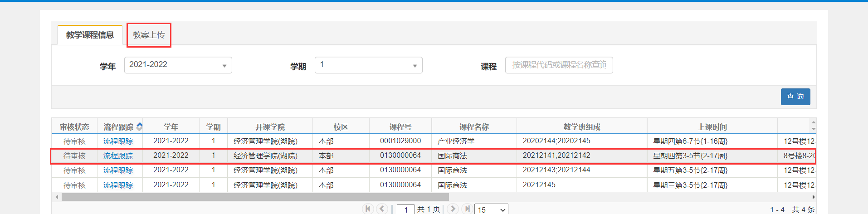
Task: Click the previous page arrow
Action: click(382, 209)
